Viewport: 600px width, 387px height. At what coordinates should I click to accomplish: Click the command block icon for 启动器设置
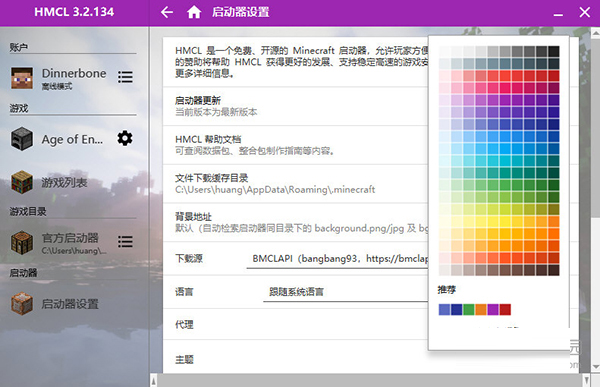click(x=22, y=304)
